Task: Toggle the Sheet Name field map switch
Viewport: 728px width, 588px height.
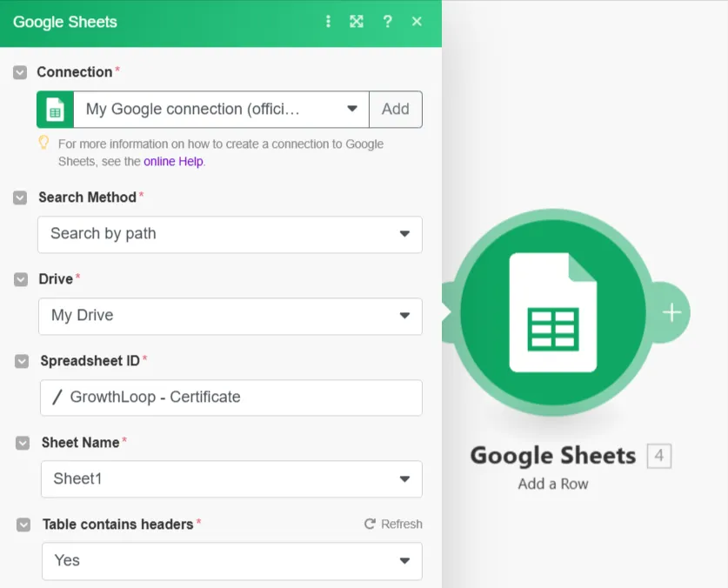Action: click(x=23, y=443)
